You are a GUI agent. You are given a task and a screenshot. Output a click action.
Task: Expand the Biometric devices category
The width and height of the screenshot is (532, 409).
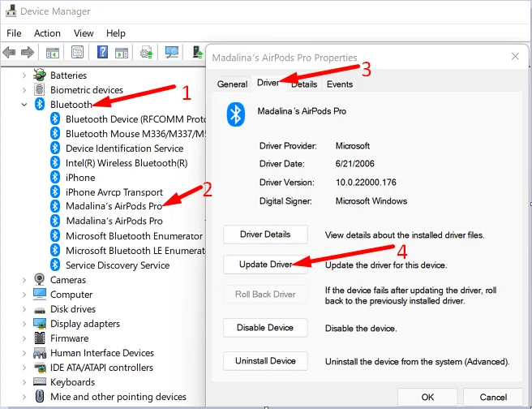24,90
